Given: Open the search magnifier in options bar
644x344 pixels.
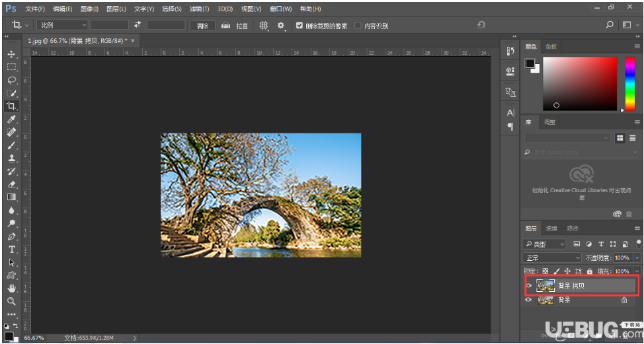Looking at the screenshot, I should [x=610, y=25].
